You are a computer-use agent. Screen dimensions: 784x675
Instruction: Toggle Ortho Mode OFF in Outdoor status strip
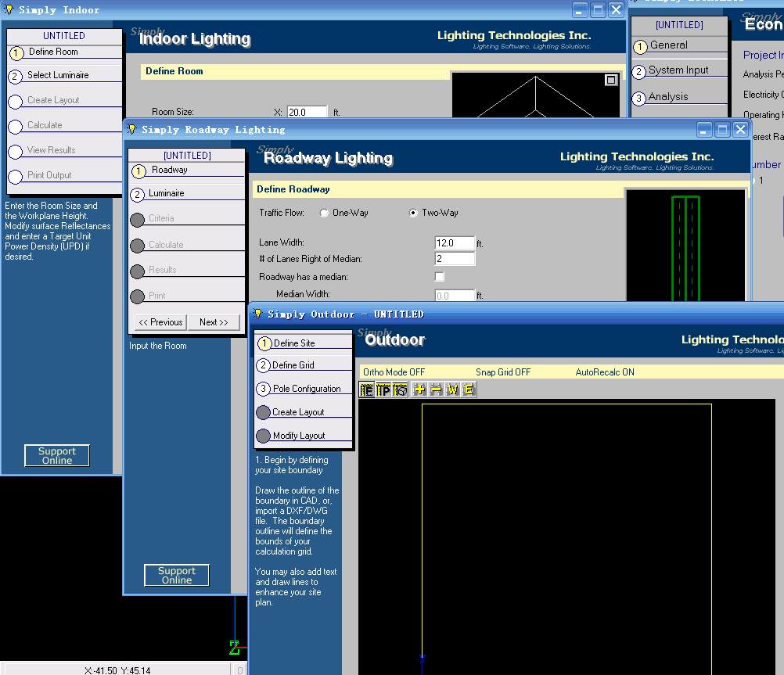point(394,372)
